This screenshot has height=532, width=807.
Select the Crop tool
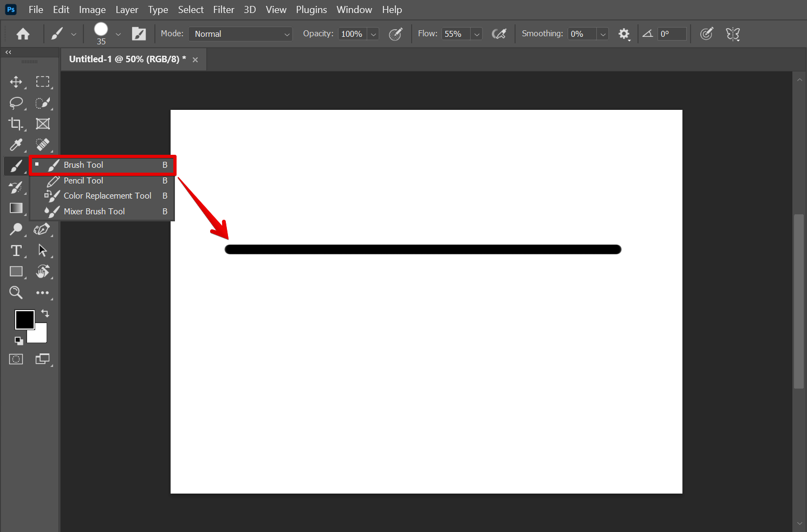(16, 124)
